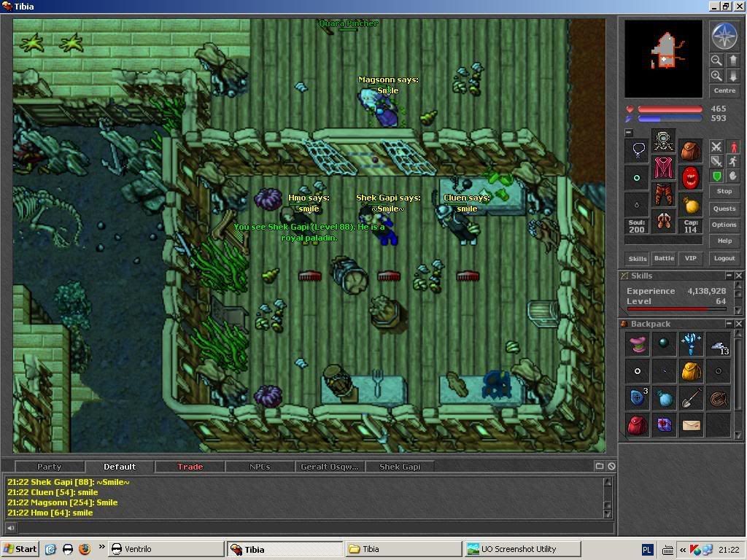Select the pink mushroom in backpack
747x560 pixels.
(637, 344)
